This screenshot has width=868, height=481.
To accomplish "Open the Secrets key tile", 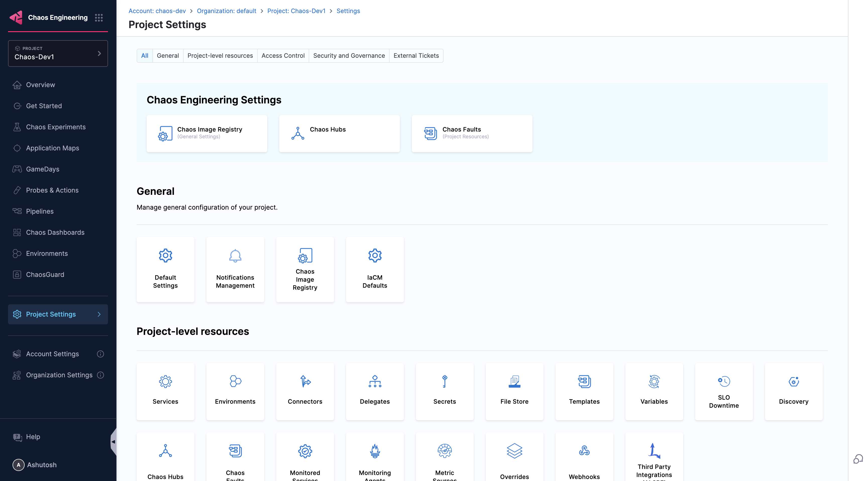I will [x=444, y=391].
